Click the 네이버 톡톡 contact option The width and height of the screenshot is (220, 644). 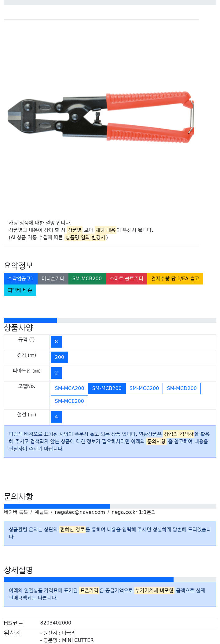[x=16, y=512]
